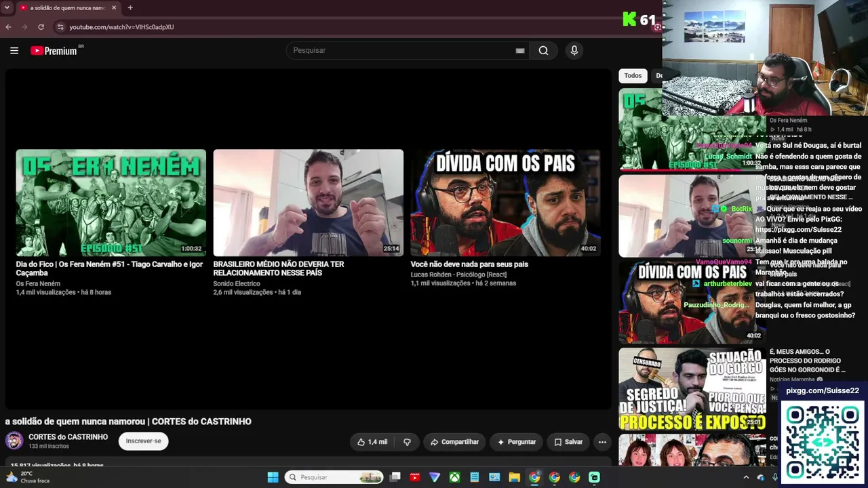Open the on-screen keyboard in search box

[x=520, y=50]
